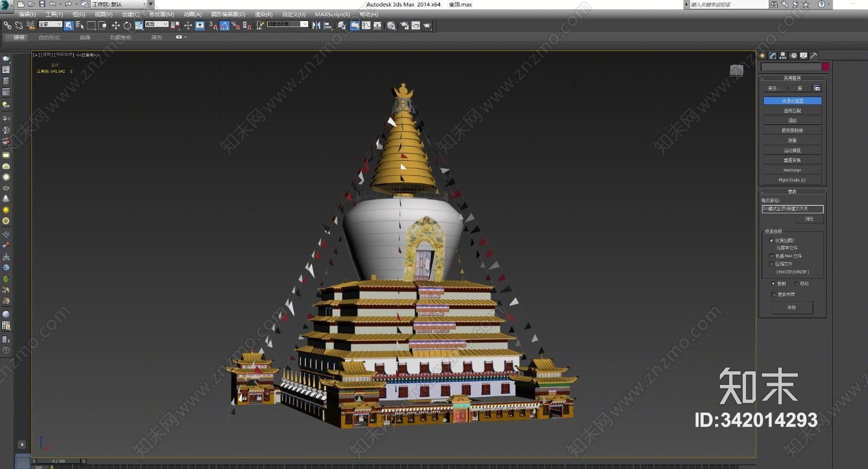
Task: Click the Flight Studio (c) button
Action: tap(792, 180)
